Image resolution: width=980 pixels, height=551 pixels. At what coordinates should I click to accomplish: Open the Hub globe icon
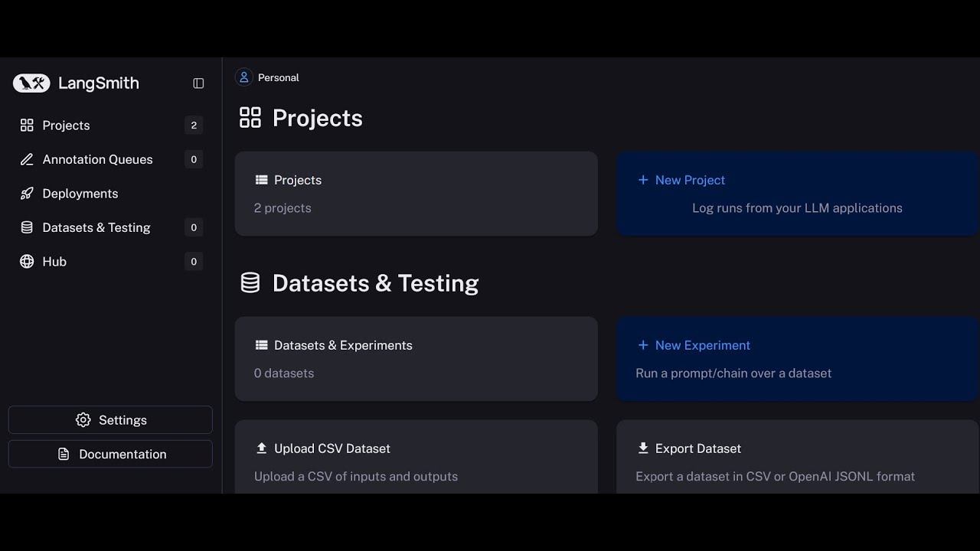click(27, 262)
